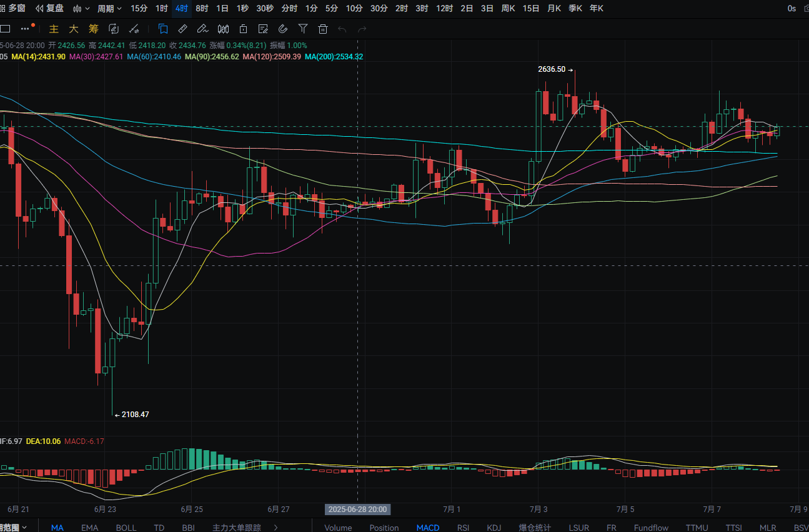
Task: Toggle the 主 main overlay indicator
Action: tap(54, 29)
